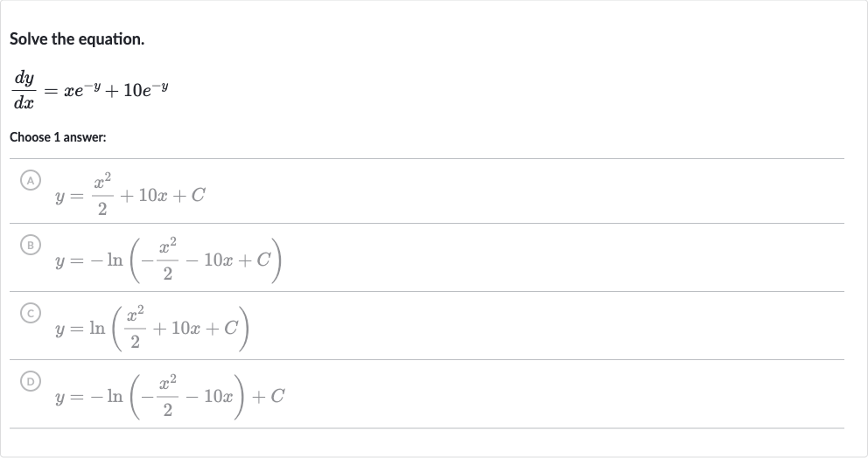Click the dy/dx fraction in the equation
Screen dimensions: 868x458
(24, 90)
